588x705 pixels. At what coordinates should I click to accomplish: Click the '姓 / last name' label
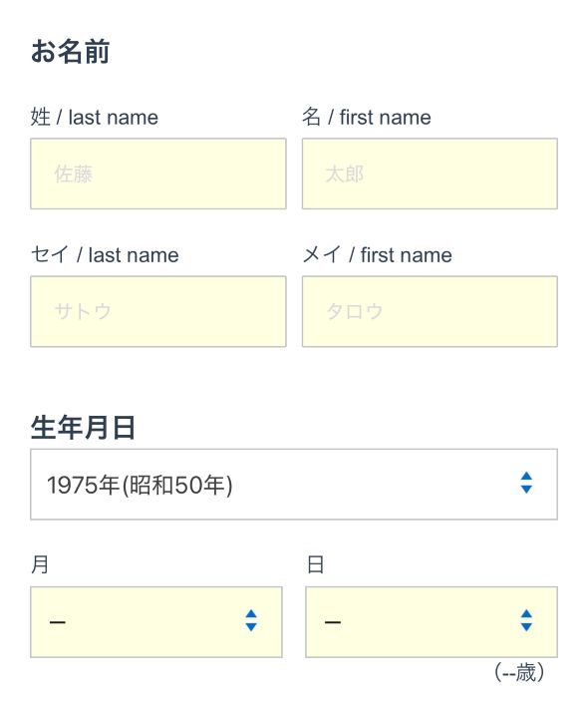point(95,118)
